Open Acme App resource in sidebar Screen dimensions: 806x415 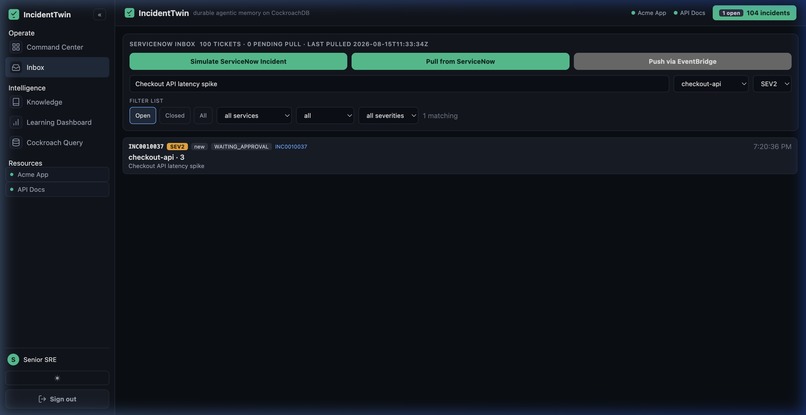click(x=57, y=174)
